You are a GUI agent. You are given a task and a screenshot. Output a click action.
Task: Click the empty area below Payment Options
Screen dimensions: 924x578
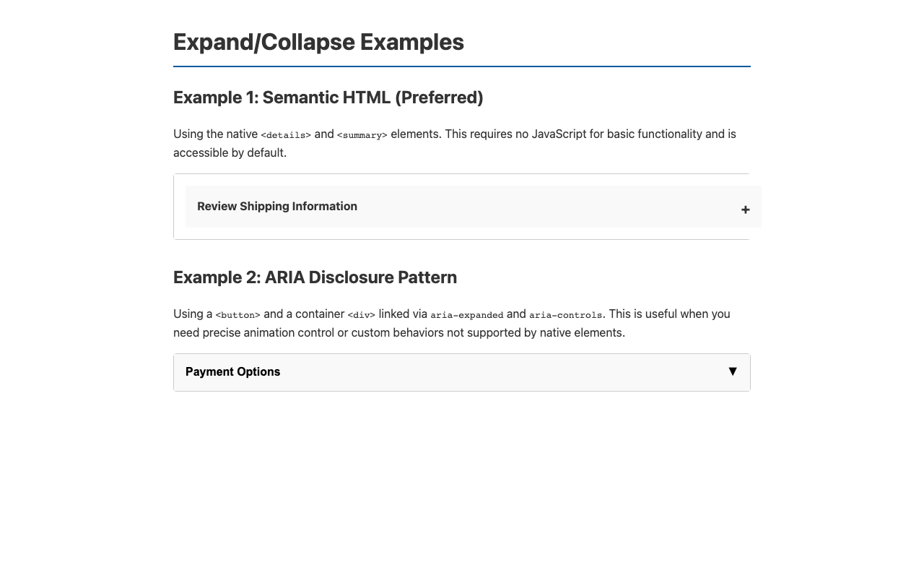click(x=462, y=477)
